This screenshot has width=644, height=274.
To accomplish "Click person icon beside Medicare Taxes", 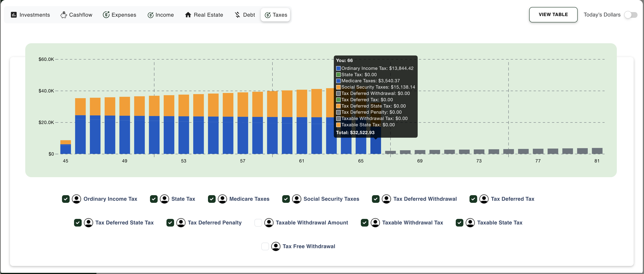I will 222,199.
